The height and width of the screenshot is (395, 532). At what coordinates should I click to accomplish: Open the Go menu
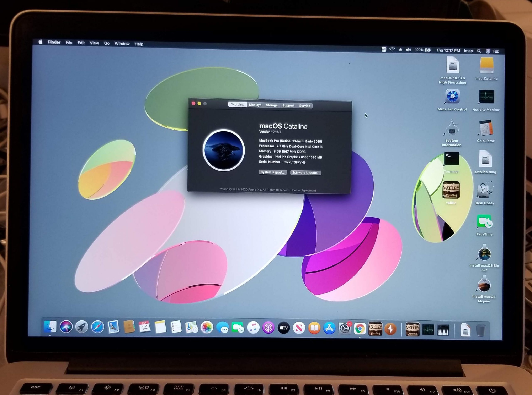(107, 43)
